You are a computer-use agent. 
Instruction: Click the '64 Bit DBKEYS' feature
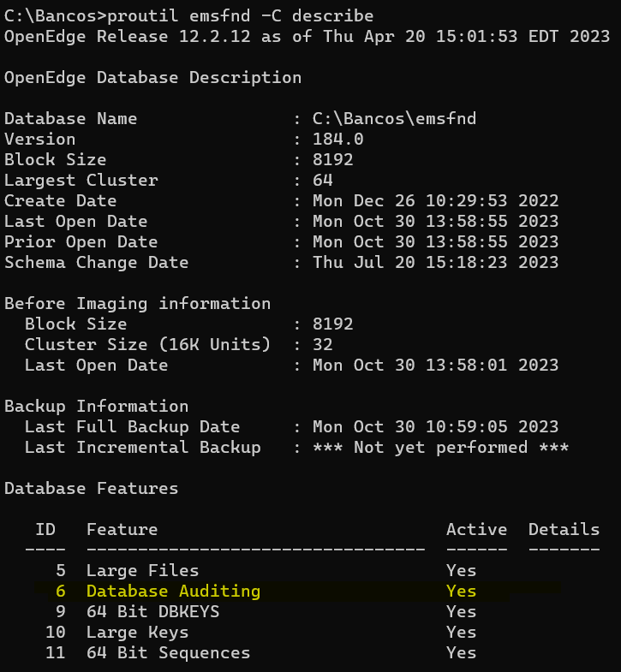tap(152, 612)
